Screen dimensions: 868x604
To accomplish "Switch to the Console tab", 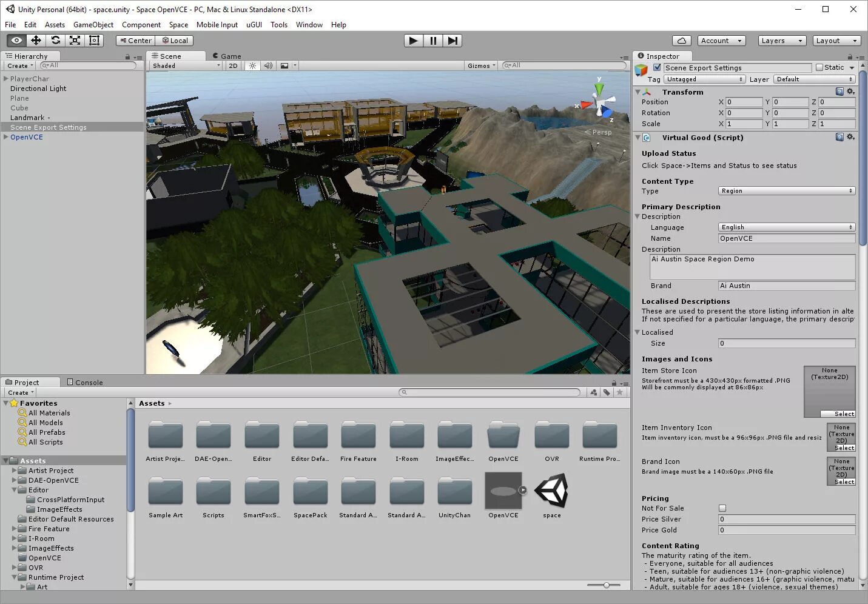I will [x=85, y=382].
